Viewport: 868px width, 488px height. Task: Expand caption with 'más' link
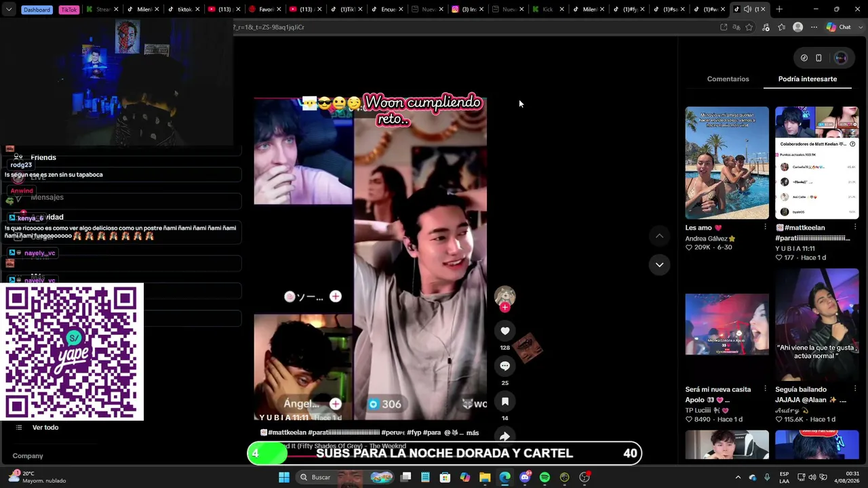[473, 432]
